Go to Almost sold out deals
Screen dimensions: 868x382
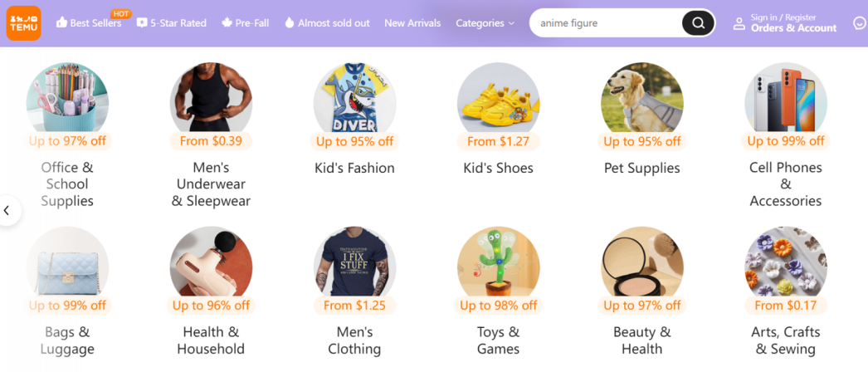click(x=327, y=23)
